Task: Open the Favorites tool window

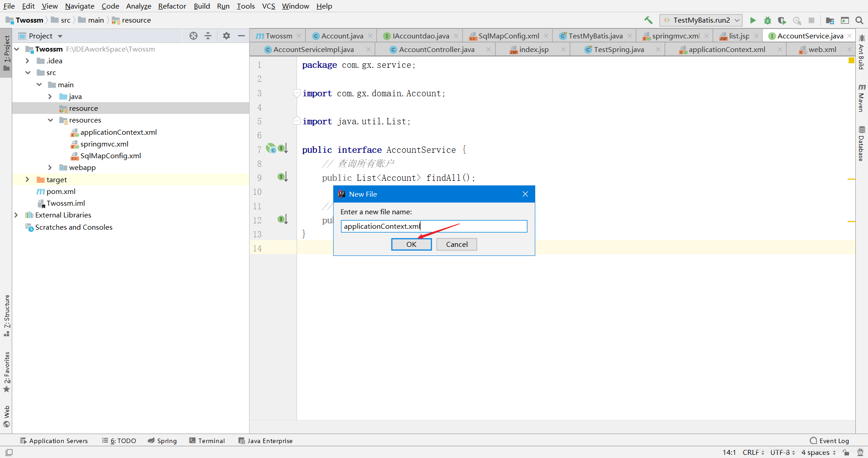Action: tap(6, 372)
